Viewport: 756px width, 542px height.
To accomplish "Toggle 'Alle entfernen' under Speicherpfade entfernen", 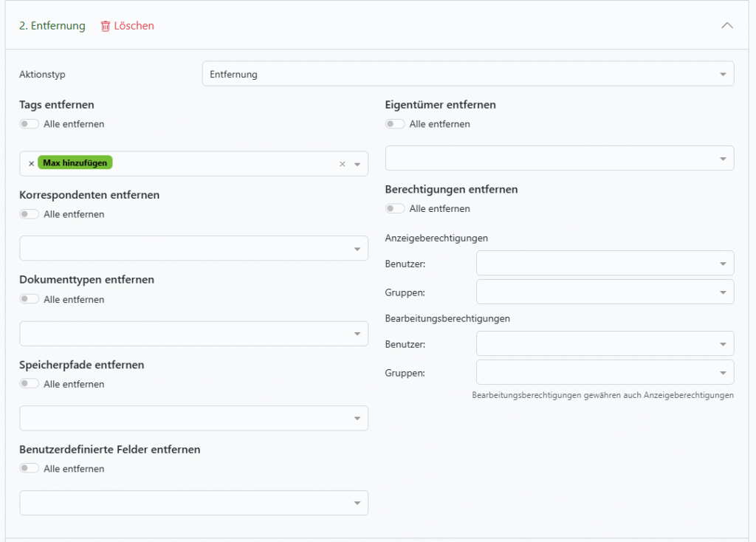I will point(30,384).
